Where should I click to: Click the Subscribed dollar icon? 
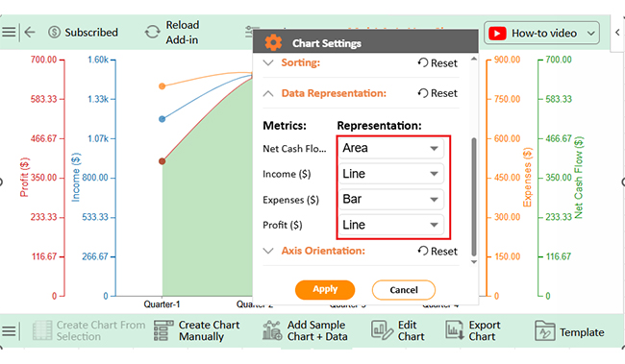click(x=54, y=32)
